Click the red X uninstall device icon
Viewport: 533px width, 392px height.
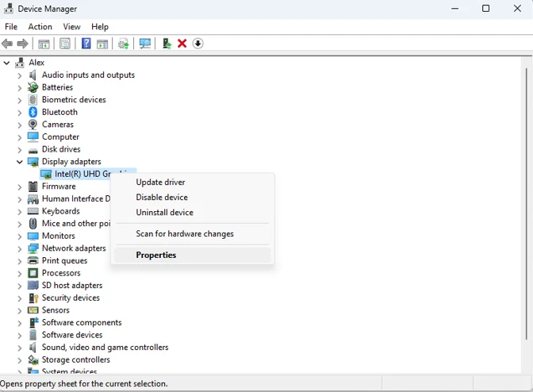(182, 44)
